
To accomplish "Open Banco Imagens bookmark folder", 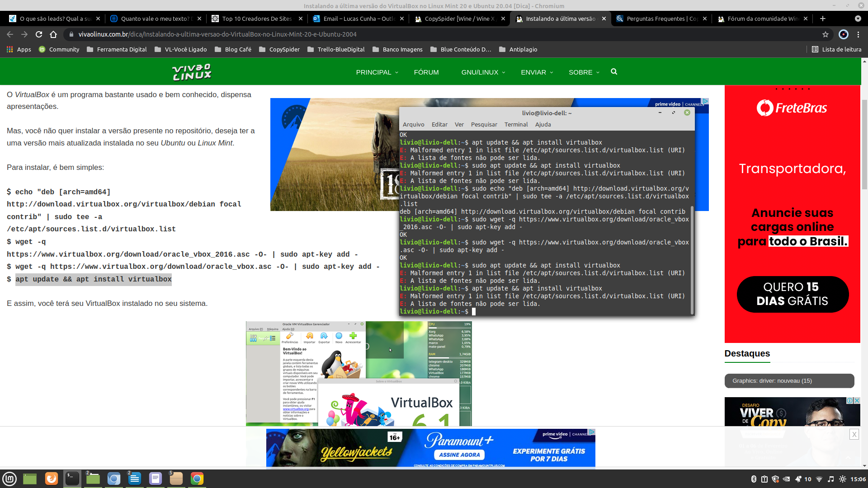I will [x=397, y=49].
